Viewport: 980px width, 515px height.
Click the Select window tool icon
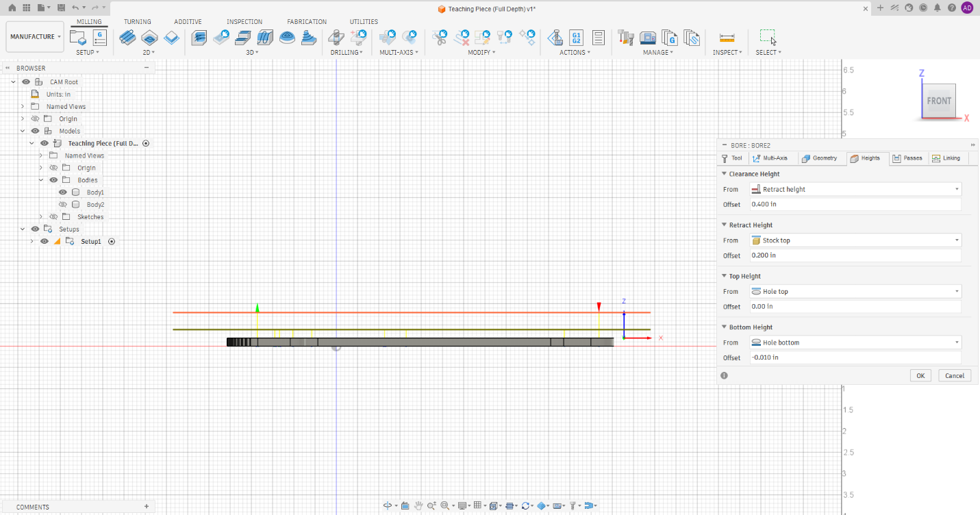coord(768,37)
